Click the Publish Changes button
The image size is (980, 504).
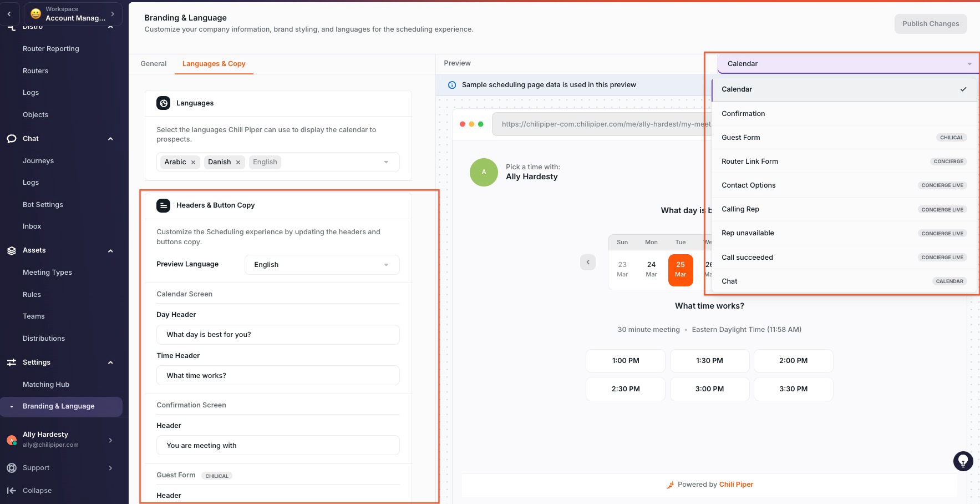click(930, 24)
